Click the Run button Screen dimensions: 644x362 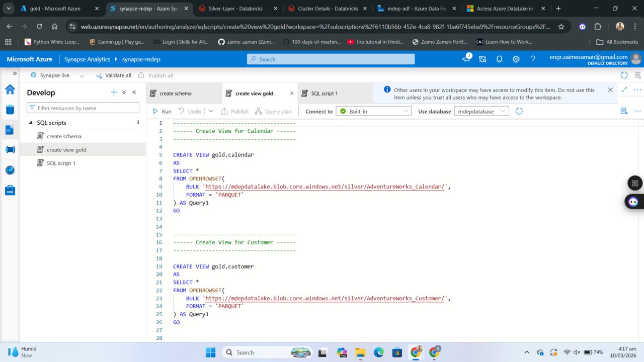click(162, 111)
